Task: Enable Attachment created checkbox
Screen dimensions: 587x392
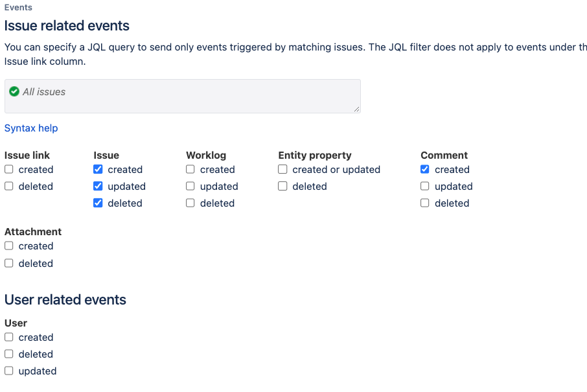Action: pyautogui.click(x=9, y=246)
